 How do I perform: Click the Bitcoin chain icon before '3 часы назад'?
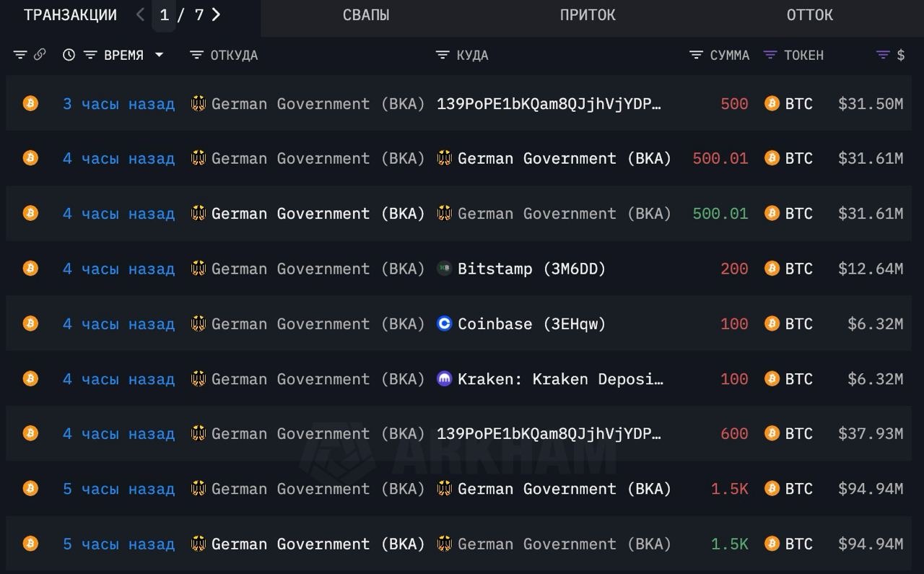pos(30,103)
